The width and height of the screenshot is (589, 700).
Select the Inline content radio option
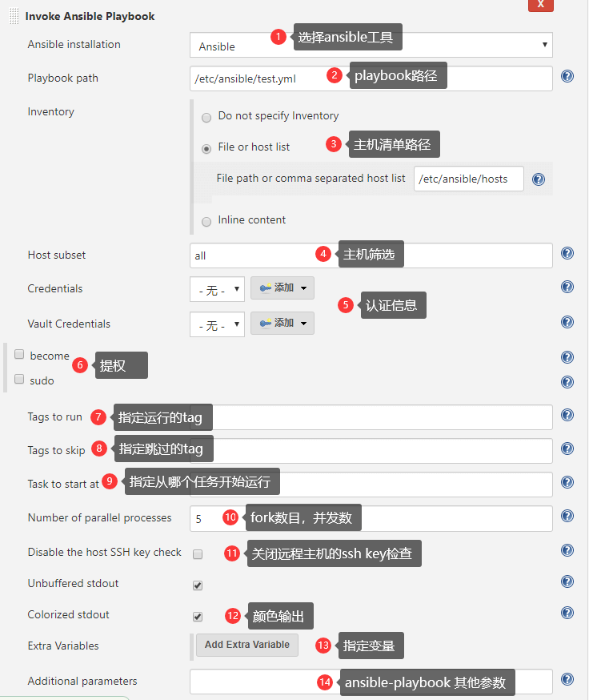pyautogui.click(x=206, y=221)
